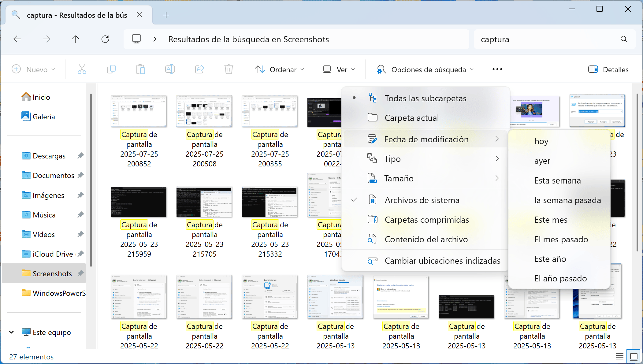
Task: Click the Cut icon in the toolbar
Action: click(82, 69)
